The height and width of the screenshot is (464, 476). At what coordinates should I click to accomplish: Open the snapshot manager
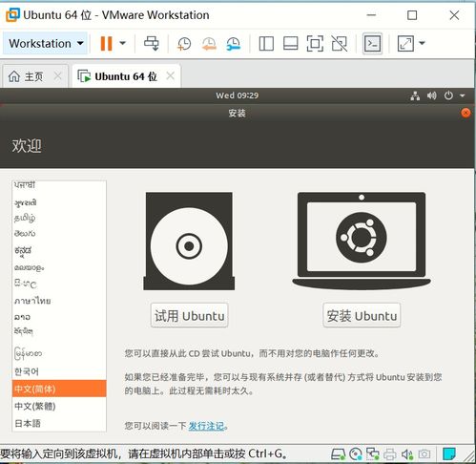[234, 44]
